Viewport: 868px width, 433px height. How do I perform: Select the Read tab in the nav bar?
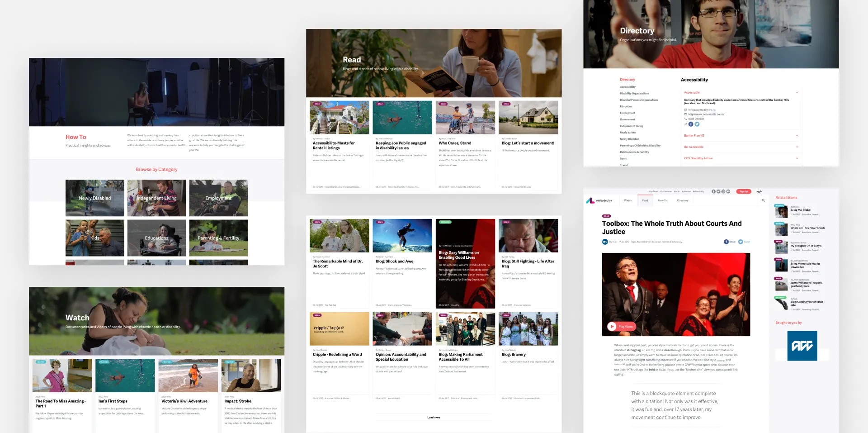[x=645, y=200]
